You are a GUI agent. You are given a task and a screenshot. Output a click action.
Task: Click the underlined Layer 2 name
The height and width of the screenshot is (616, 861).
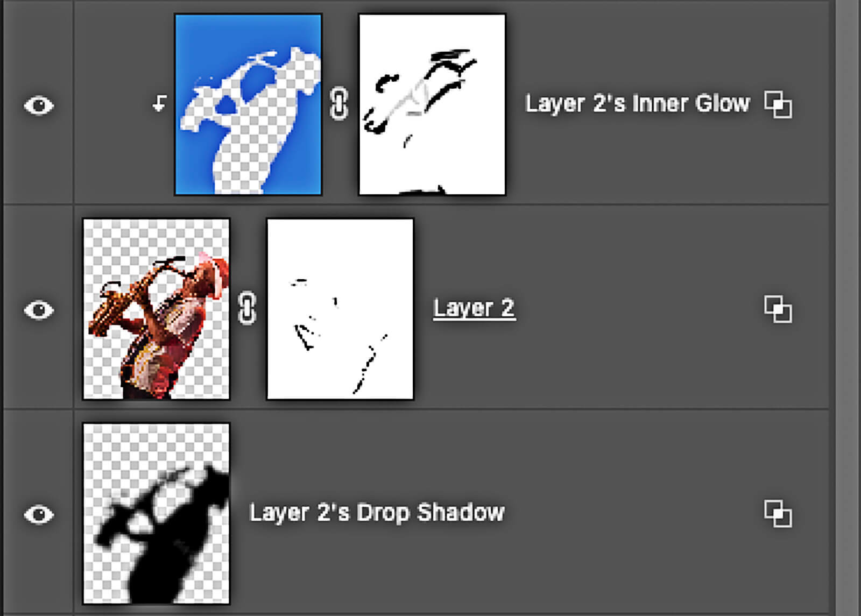(474, 308)
